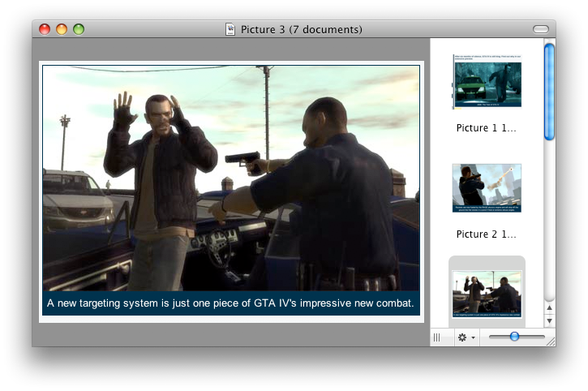Click the main GTA IV image
Screen dimensions: 588x391
click(x=231, y=191)
